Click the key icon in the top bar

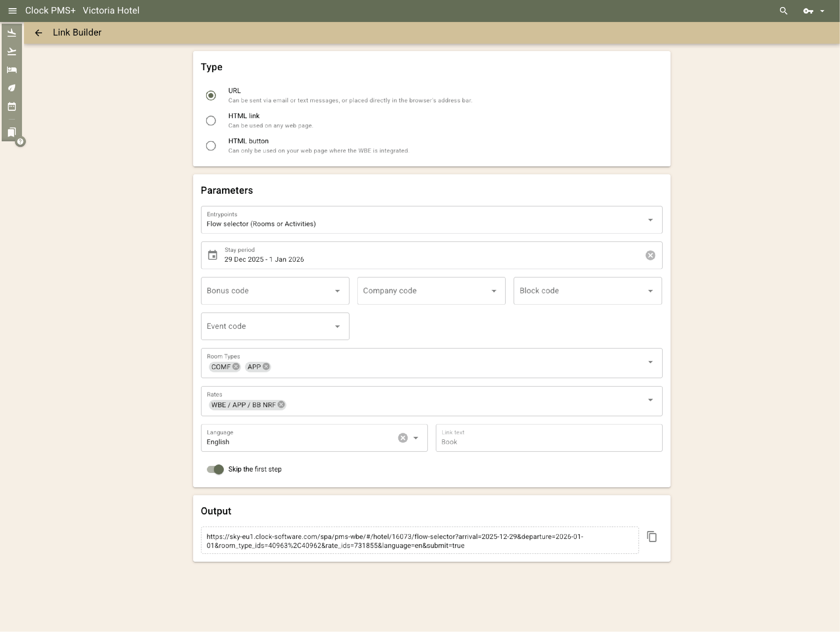coord(808,11)
